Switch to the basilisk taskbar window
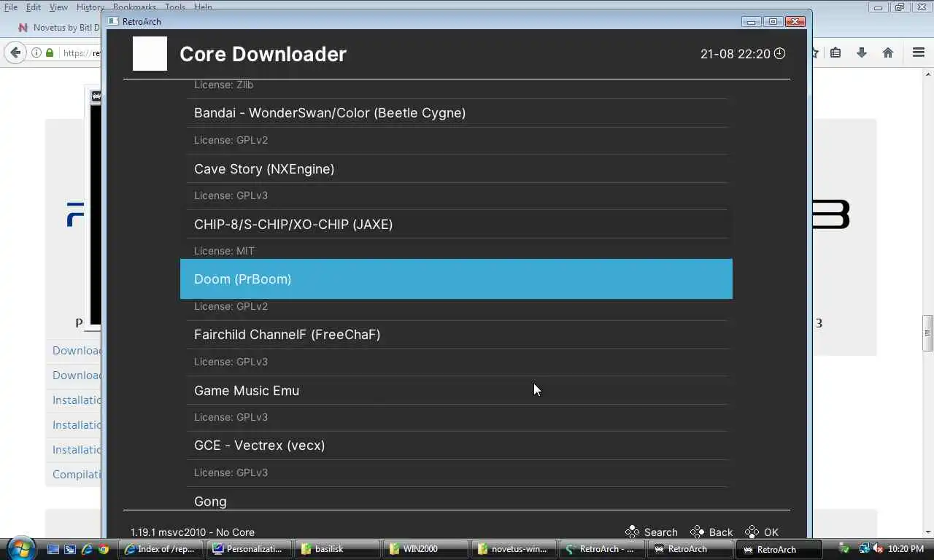This screenshot has height=560, width=934. click(339, 549)
